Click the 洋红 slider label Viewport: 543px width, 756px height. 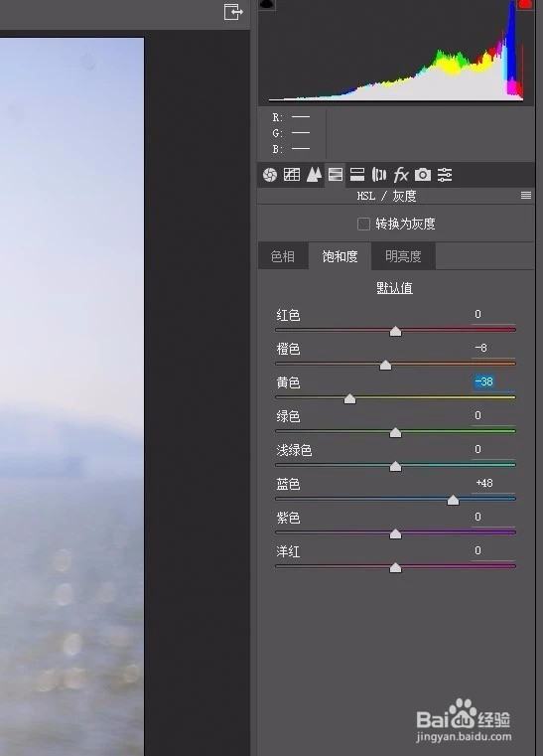pyautogui.click(x=288, y=551)
